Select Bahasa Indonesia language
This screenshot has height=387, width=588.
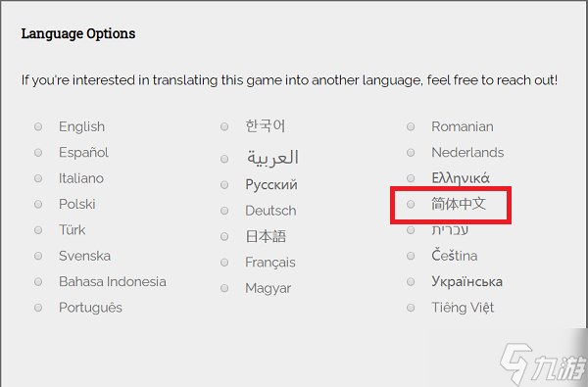[x=38, y=282]
